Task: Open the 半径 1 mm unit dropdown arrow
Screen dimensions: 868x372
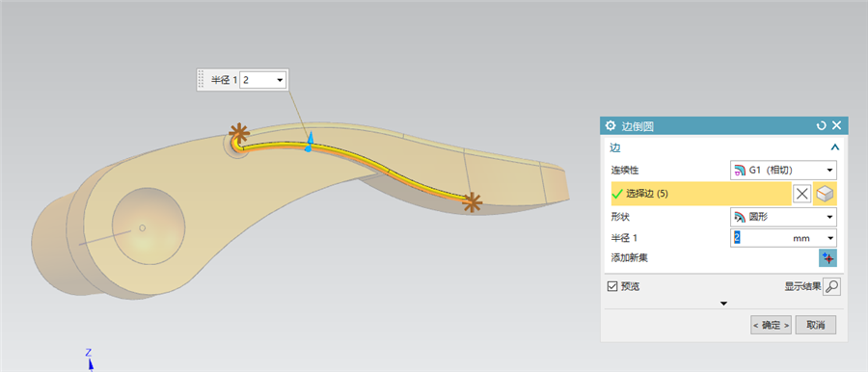Action: 830,239
